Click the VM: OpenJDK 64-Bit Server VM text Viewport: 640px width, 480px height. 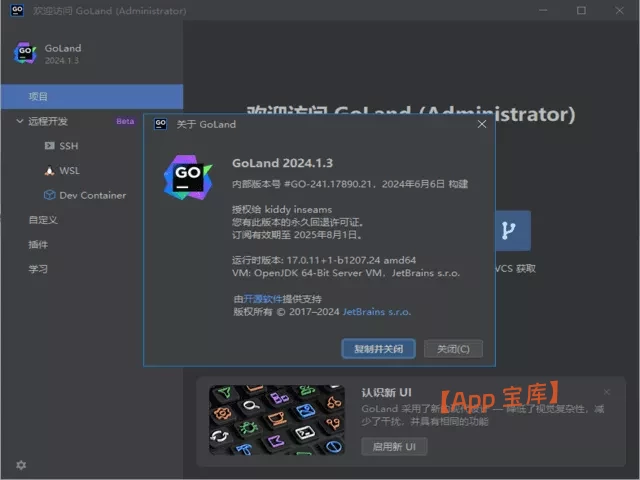click(x=346, y=273)
